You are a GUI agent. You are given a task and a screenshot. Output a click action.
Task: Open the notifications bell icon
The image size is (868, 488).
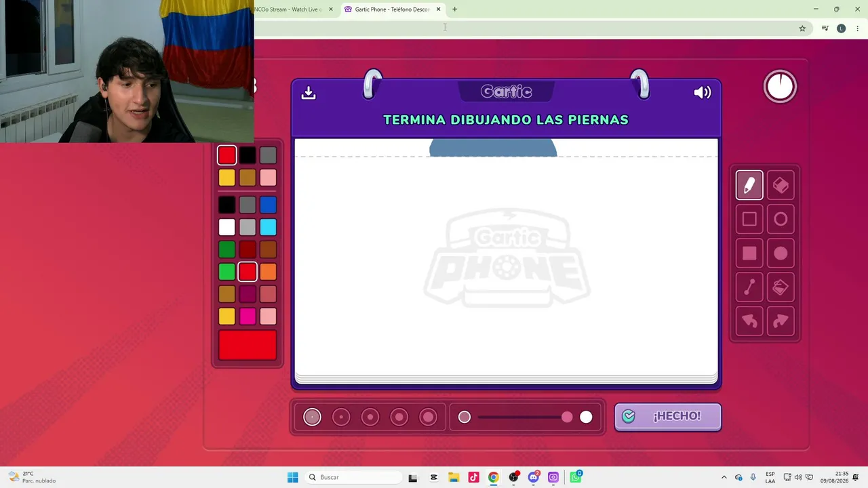[x=856, y=477]
